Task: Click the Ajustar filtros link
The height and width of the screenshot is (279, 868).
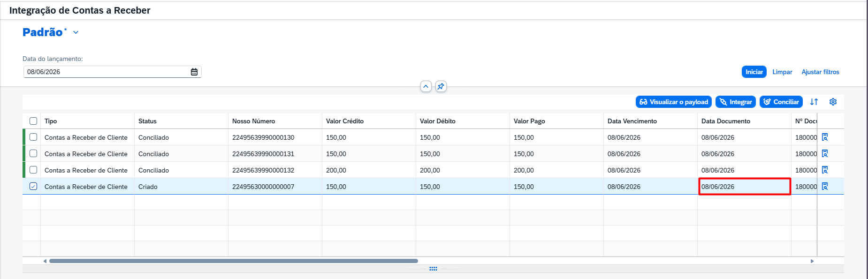Action: click(x=820, y=72)
